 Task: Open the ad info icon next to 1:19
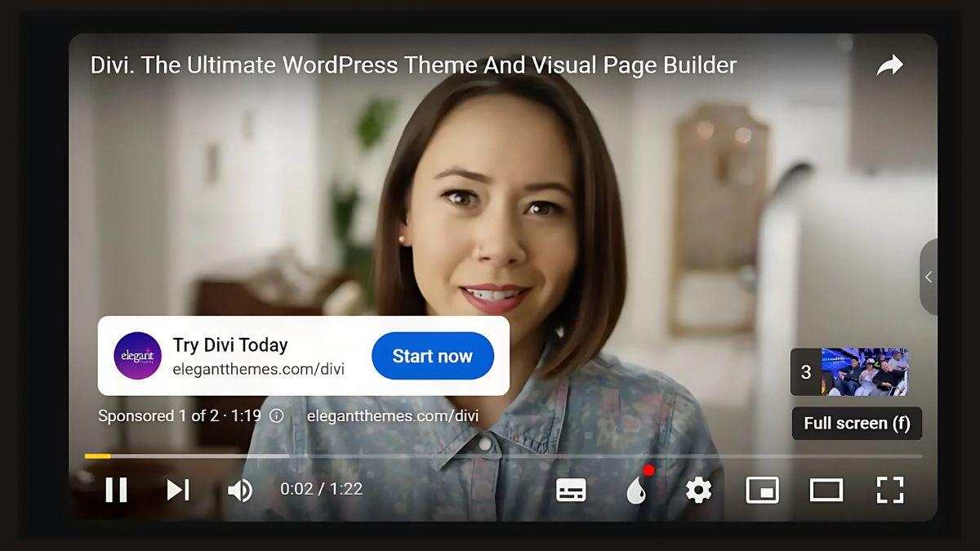pyautogui.click(x=277, y=416)
